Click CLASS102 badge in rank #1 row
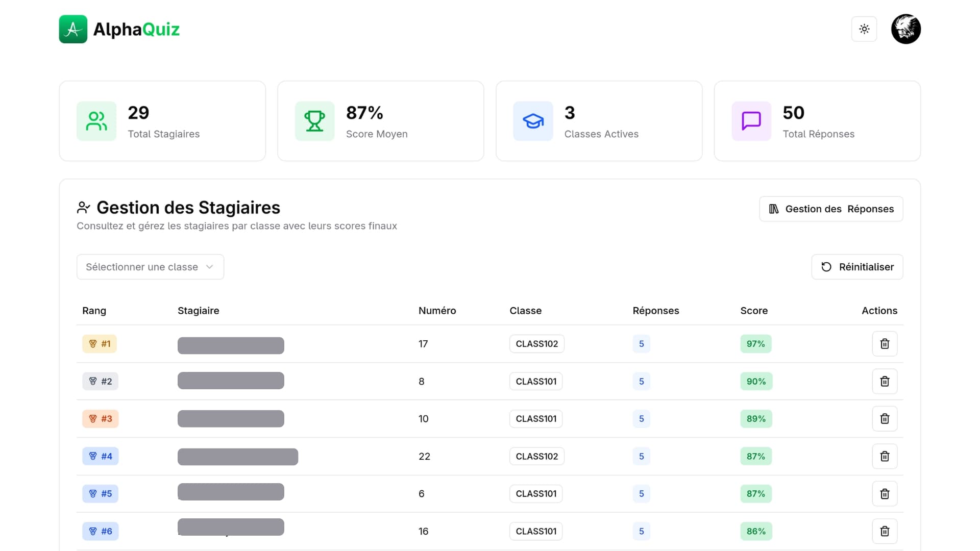Screen dimensions: 980x551 coord(537,344)
